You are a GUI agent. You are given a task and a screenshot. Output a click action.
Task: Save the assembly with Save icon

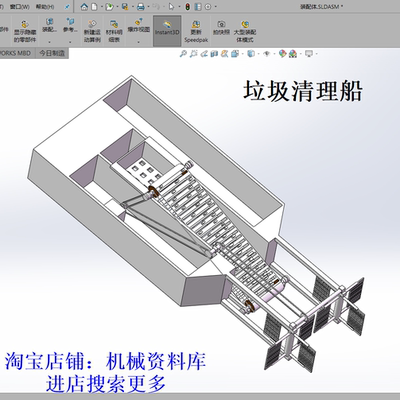click(125, 6)
